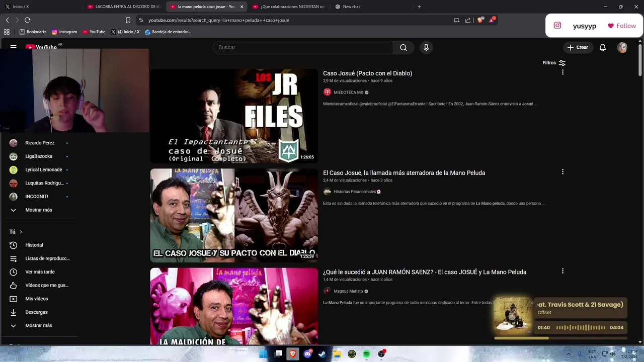
Task: Expand subscriptions with Mostrar más below INCOGNIT!
Action: click(x=39, y=210)
